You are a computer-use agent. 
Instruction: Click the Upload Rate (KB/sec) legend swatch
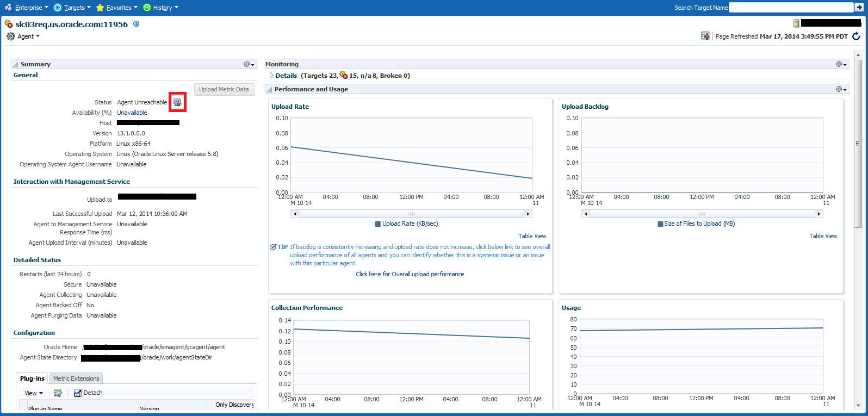click(x=378, y=224)
